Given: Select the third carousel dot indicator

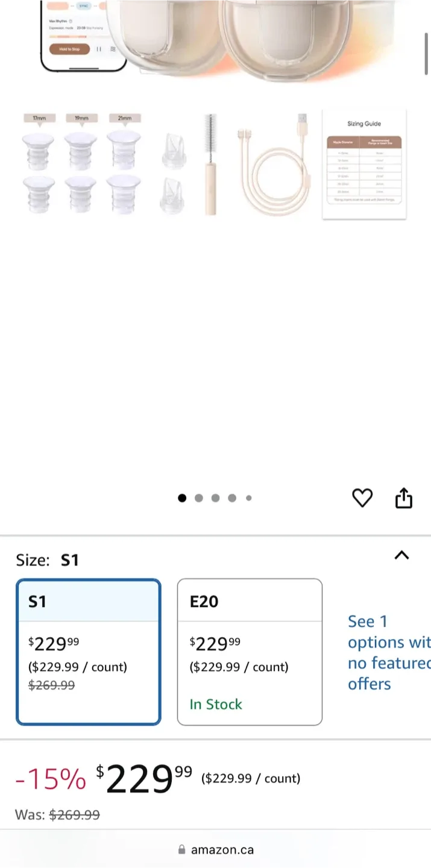Looking at the screenshot, I should point(215,498).
